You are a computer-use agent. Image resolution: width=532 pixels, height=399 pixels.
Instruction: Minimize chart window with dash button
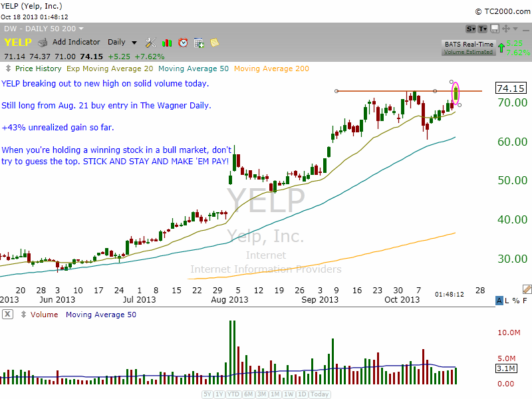click(x=526, y=30)
